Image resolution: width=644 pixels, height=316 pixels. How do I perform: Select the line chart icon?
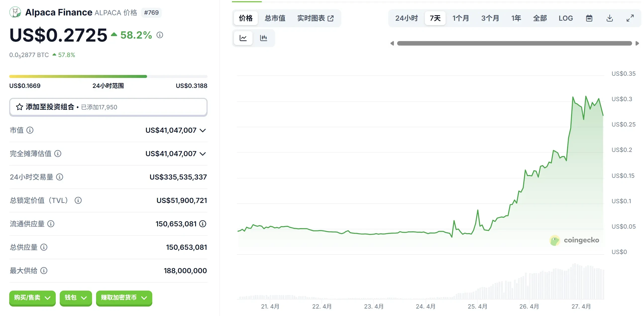[243, 38]
